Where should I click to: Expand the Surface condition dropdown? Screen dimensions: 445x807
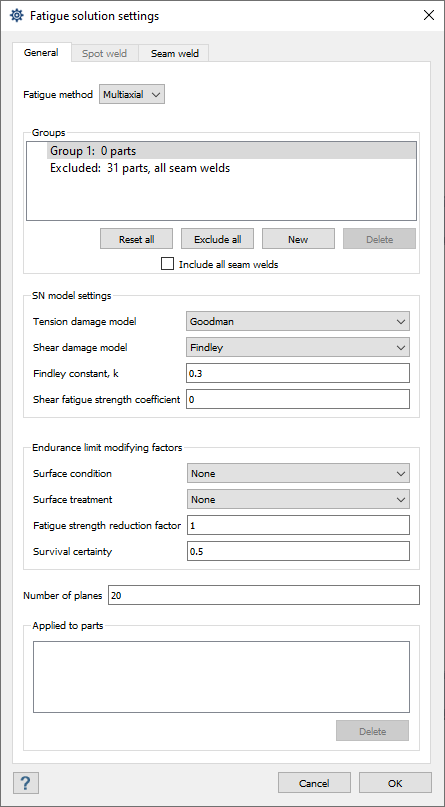298,473
